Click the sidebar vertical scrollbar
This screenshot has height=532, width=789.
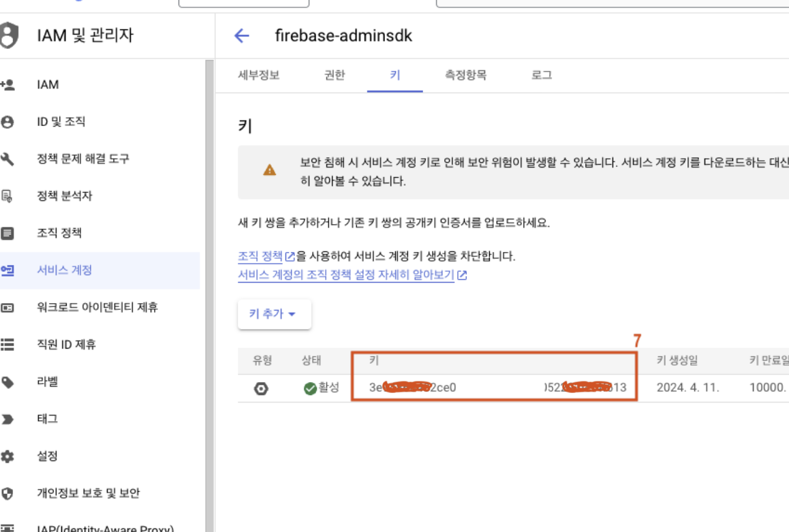[209, 296]
